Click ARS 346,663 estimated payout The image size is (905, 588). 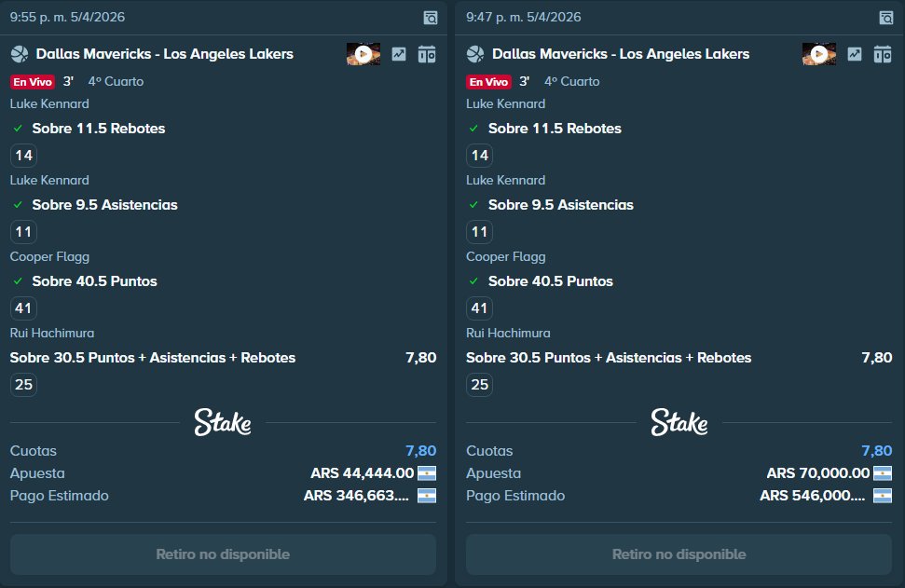point(357,496)
